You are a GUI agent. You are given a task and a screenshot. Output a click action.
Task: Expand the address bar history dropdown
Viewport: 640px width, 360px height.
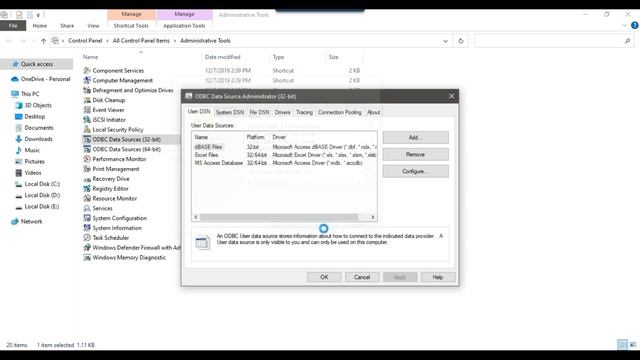445,41
